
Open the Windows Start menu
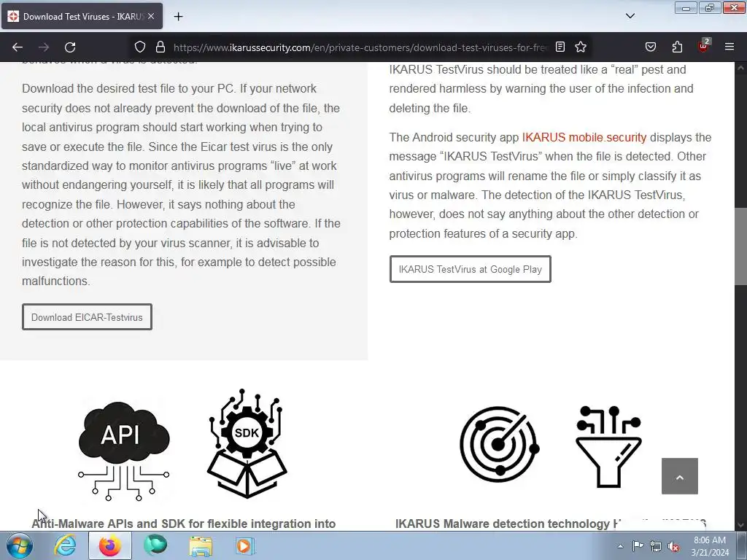coord(19,545)
